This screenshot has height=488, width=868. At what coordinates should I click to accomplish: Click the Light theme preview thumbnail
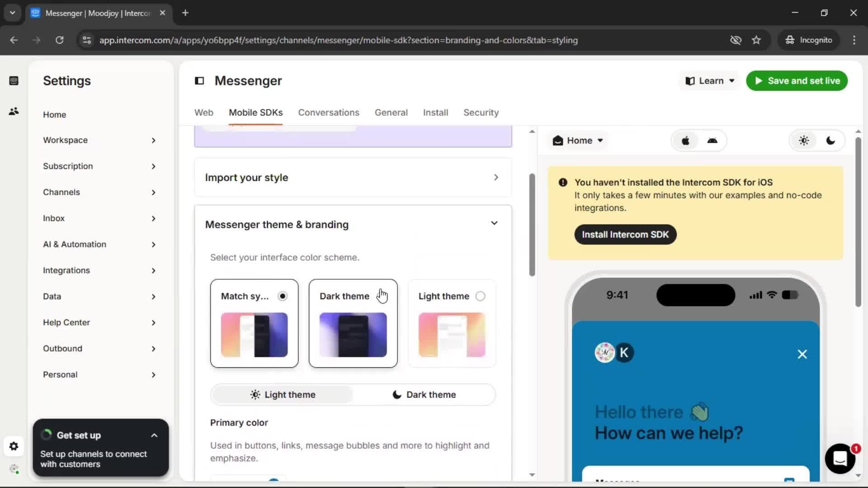coord(452,335)
